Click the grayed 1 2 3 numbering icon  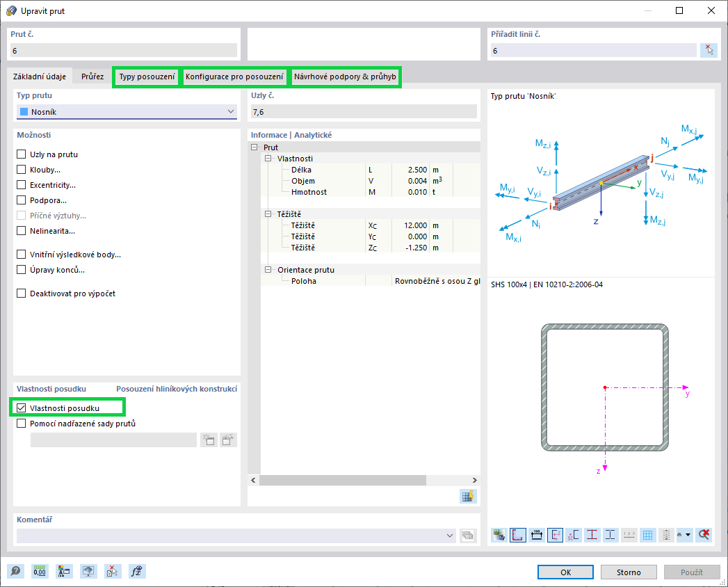629,535
